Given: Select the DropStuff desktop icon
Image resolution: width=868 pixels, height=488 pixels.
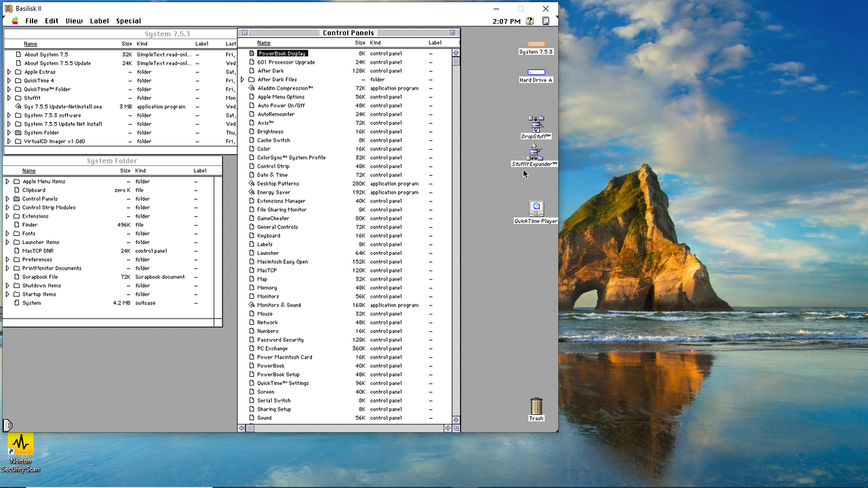Looking at the screenshot, I should 536,123.
